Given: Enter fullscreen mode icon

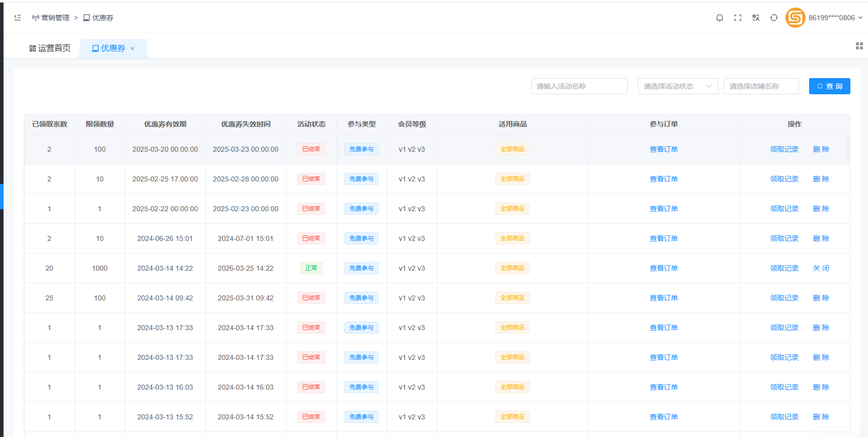Looking at the screenshot, I should pyautogui.click(x=738, y=18).
